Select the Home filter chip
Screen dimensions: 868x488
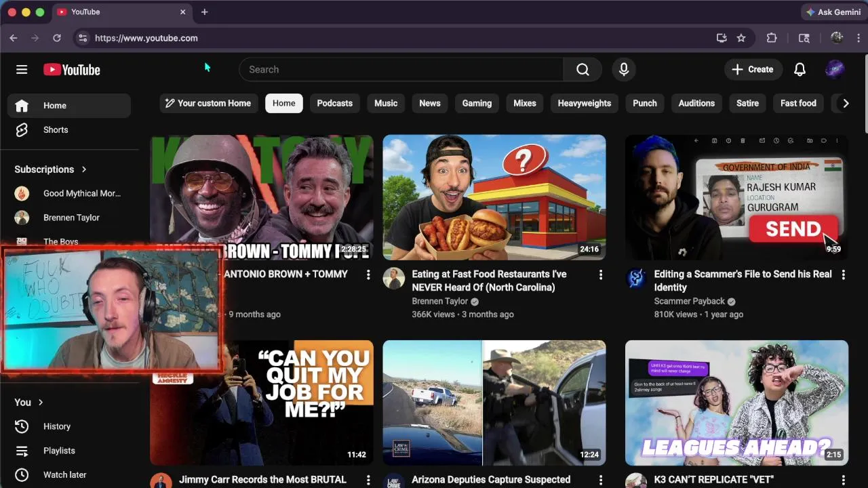(284, 103)
